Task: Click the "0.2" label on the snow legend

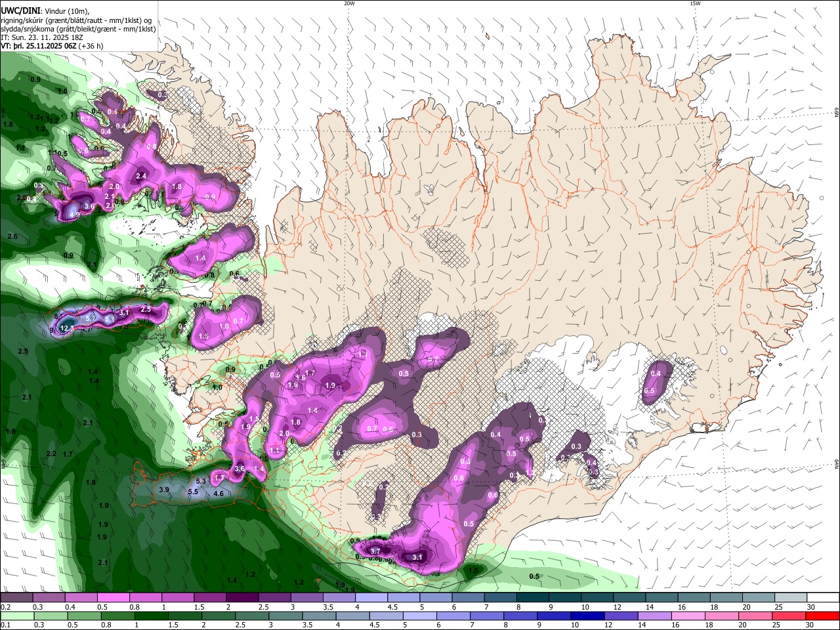Action: pyautogui.click(x=5, y=607)
